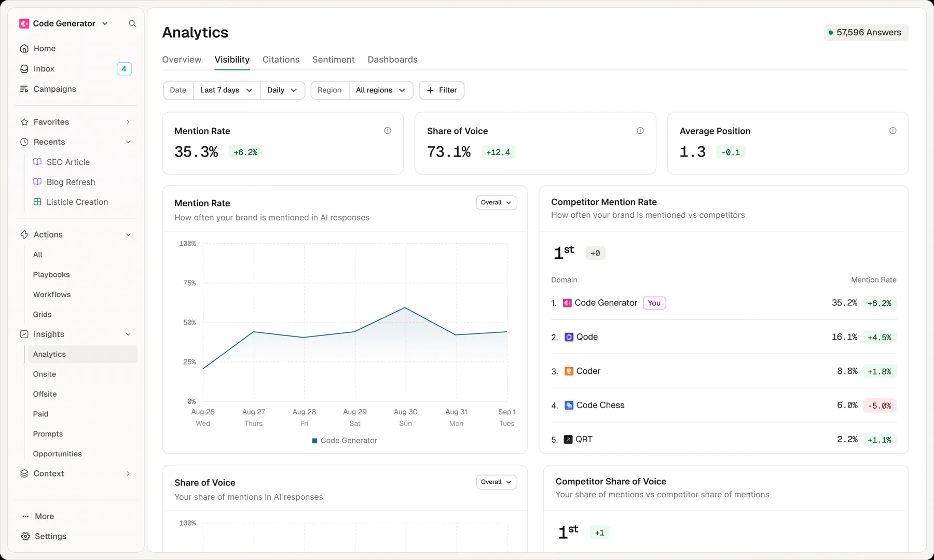934x560 pixels.
Task: Click the Listicle Creation grid icon
Action: coord(37,202)
